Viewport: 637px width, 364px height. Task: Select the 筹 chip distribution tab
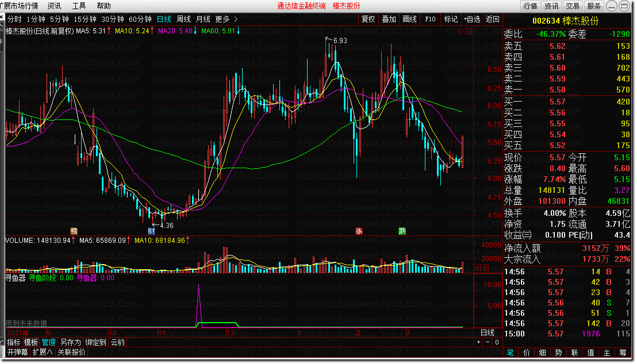623,353
